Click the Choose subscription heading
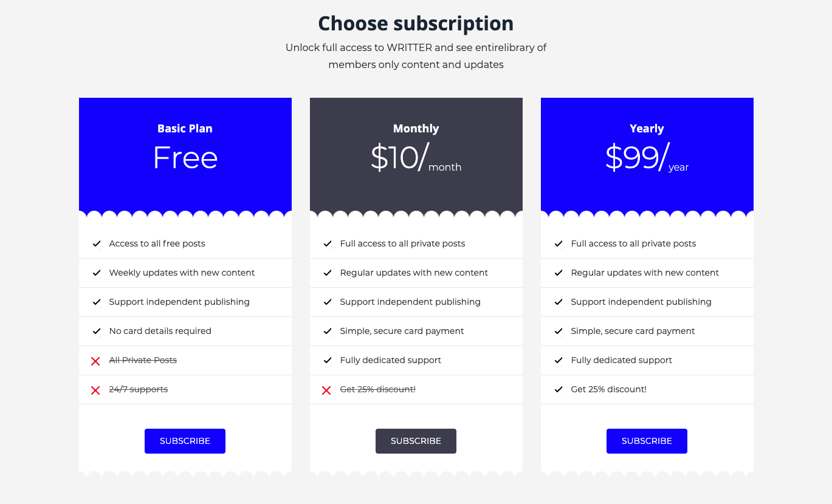The width and height of the screenshot is (832, 504). [x=416, y=23]
